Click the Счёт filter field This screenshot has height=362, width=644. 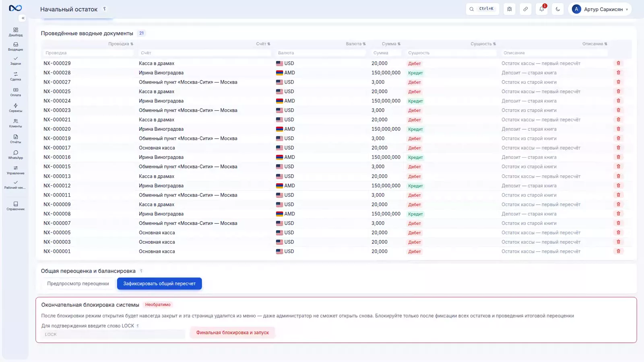pyautogui.click(x=205, y=53)
